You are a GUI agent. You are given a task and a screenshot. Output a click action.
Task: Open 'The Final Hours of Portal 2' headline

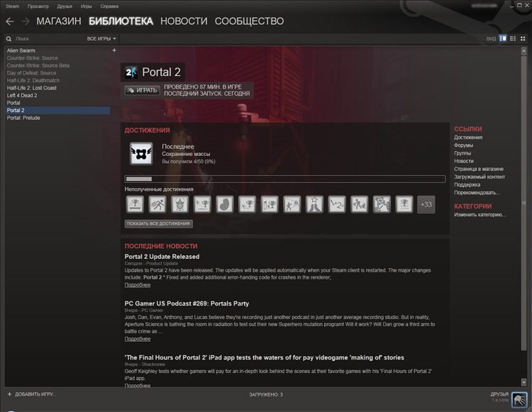[265, 357]
